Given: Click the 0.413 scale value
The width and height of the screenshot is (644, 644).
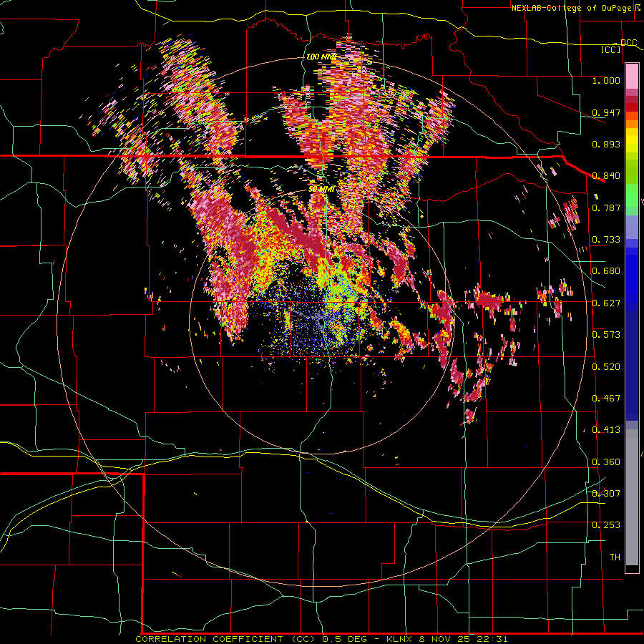Looking at the screenshot, I should (x=606, y=430).
